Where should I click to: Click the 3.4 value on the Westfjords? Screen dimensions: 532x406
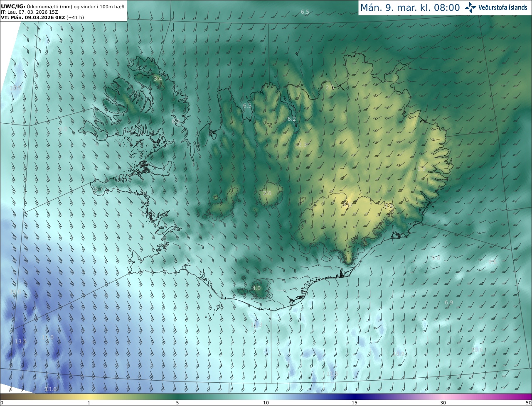pyautogui.click(x=158, y=78)
